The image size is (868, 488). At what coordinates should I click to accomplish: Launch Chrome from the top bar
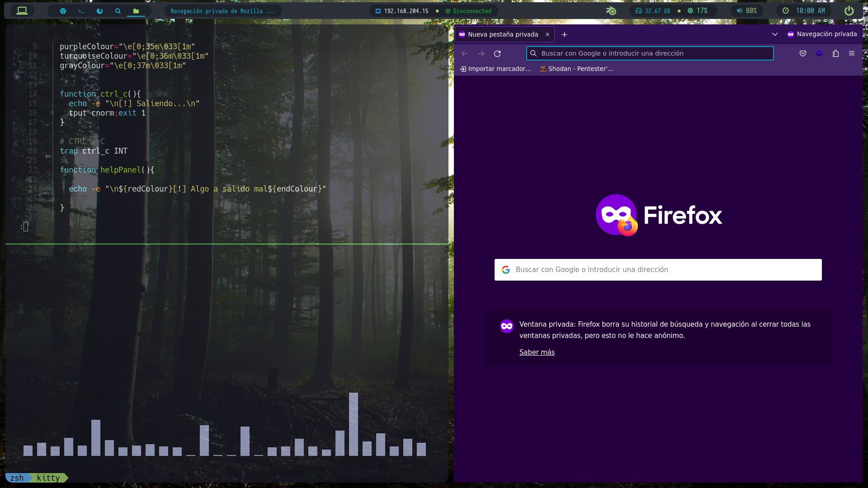[63, 11]
